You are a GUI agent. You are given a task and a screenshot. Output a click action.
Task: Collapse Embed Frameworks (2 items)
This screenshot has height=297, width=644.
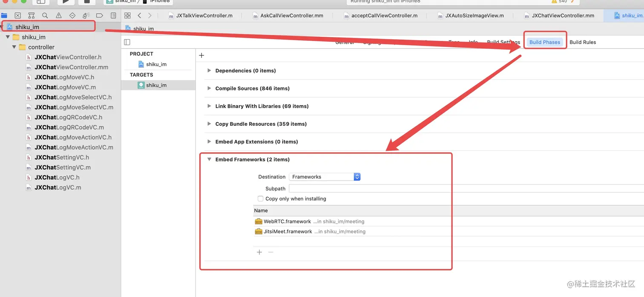pos(209,159)
